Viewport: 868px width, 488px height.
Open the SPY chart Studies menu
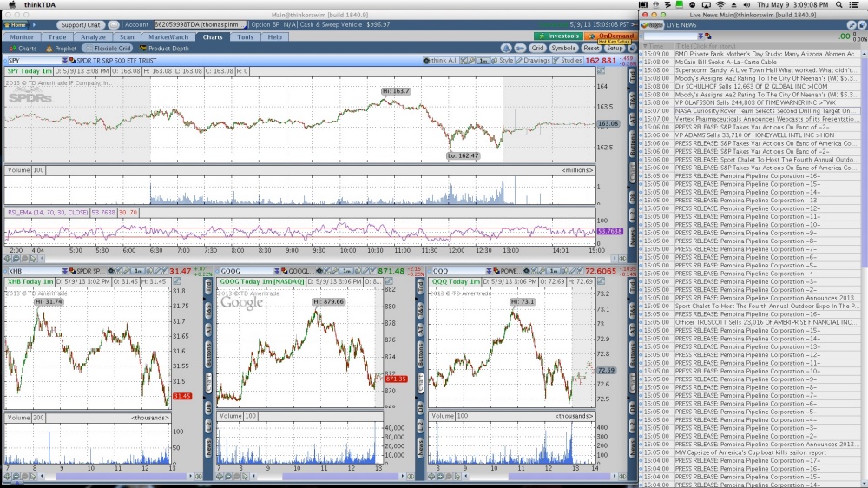[x=568, y=61]
